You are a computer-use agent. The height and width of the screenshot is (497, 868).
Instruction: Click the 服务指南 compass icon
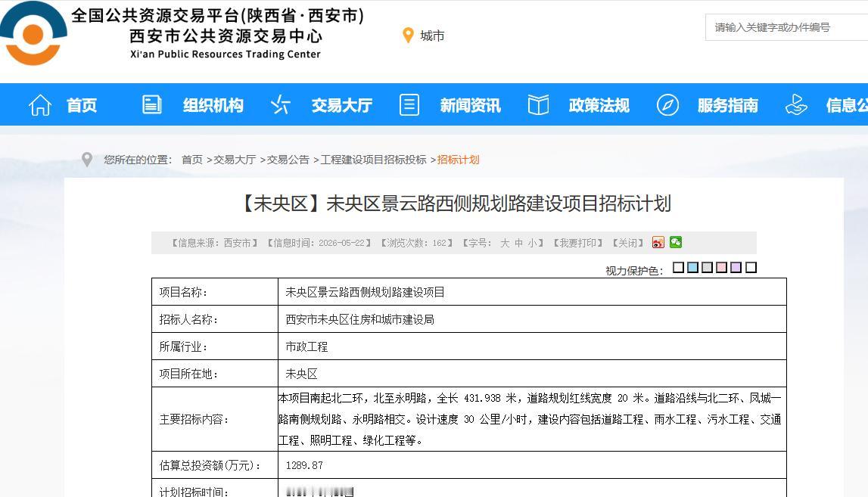click(667, 104)
